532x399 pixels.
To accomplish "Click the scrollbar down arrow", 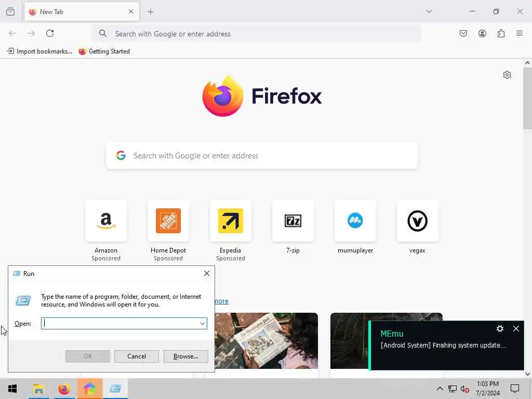I will pyautogui.click(x=527, y=374).
